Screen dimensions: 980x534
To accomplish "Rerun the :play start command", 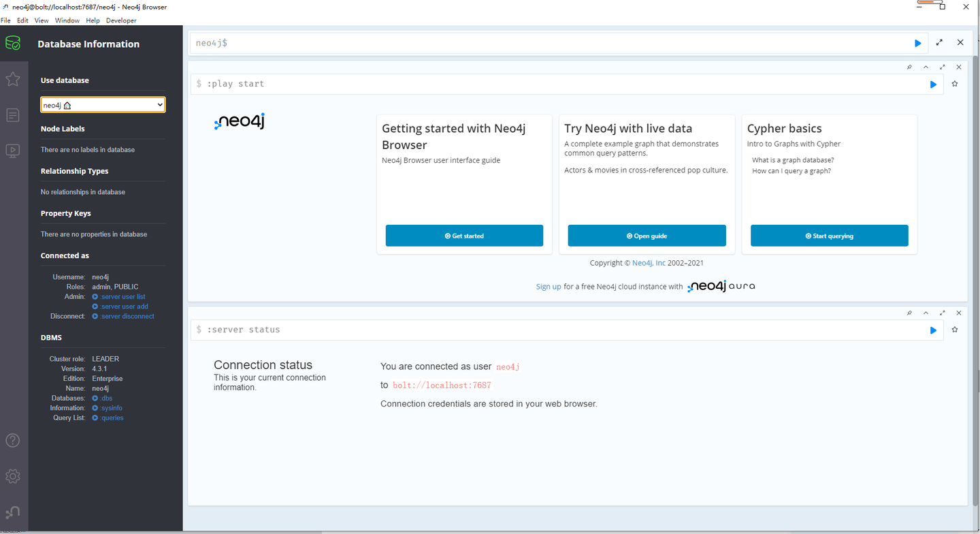I will (x=933, y=84).
